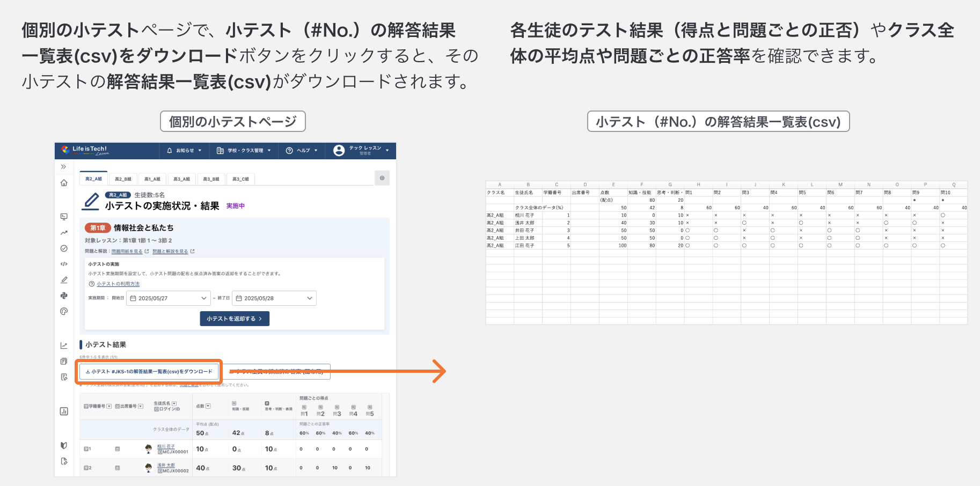980x486 pixels.
Task: Select the 高3_A組 class tab
Action: (x=181, y=179)
